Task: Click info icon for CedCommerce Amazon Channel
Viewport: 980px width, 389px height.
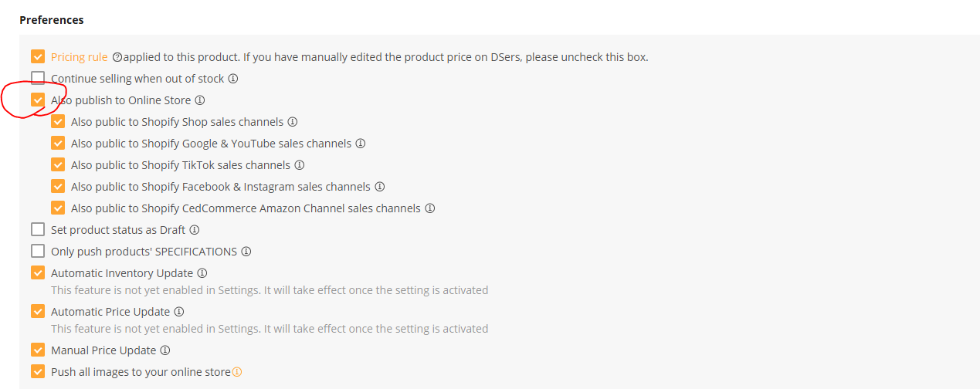Action: [430, 208]
